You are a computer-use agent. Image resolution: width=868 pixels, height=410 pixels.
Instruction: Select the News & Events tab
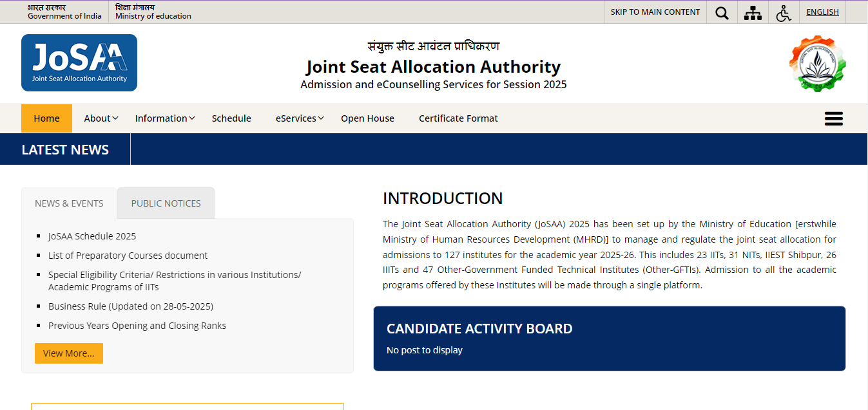click(69, 203)
